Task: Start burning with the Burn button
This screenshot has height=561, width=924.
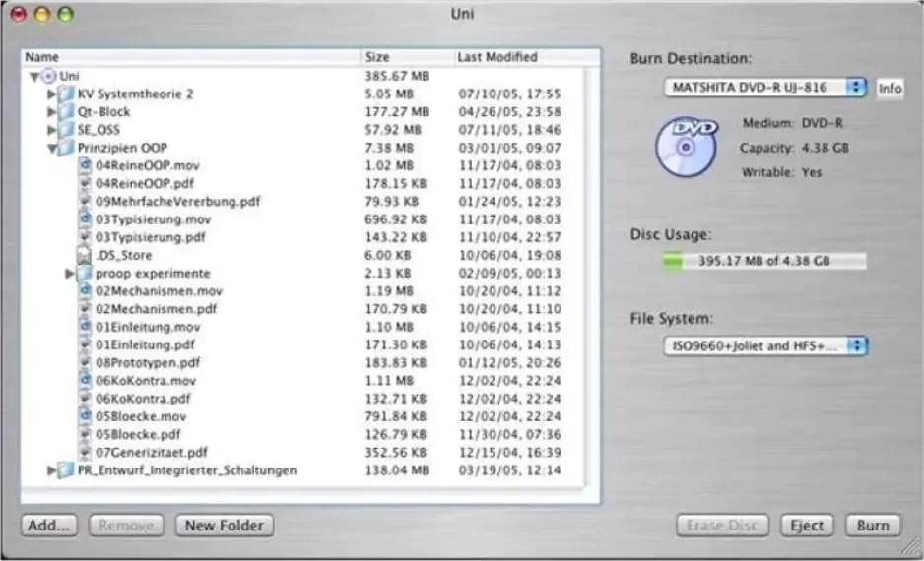Action: tap(873, 526)
